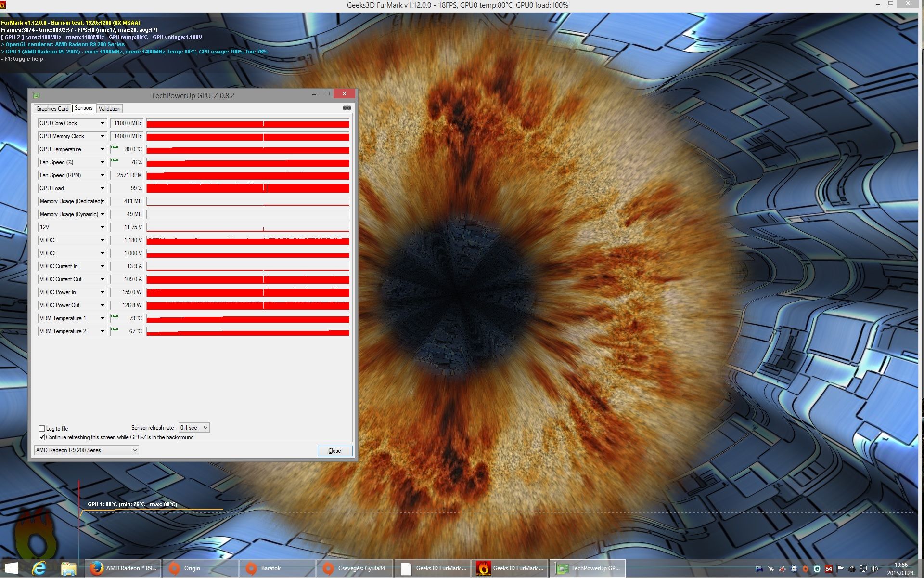Open File Explorer from the taskbar
The image size is (924, 578).
69,568
